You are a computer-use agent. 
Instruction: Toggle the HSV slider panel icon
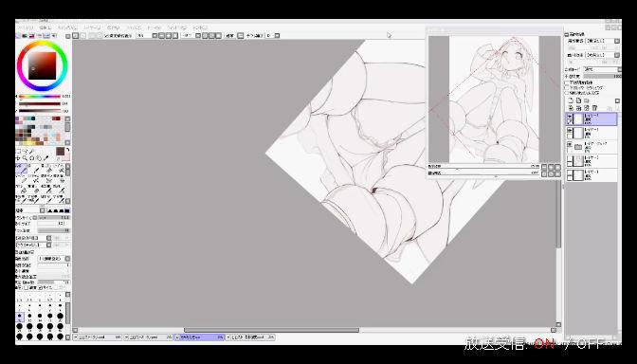coord(31,36)
